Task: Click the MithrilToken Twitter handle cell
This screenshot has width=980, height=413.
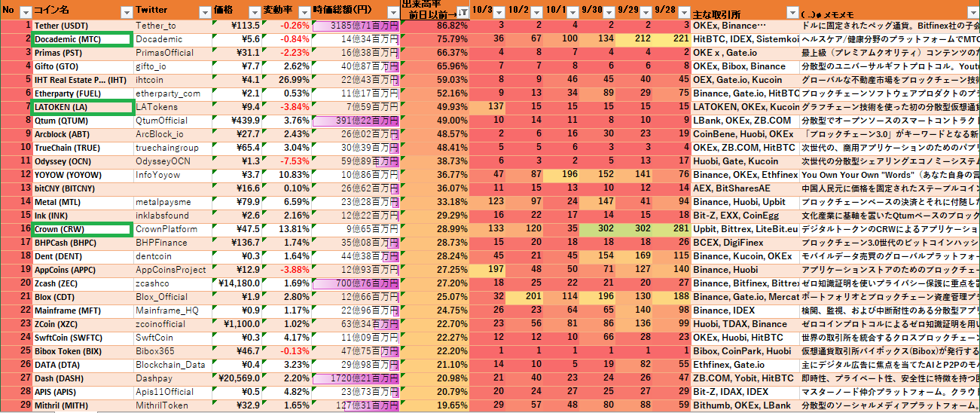Action: [x=173, y=405]
